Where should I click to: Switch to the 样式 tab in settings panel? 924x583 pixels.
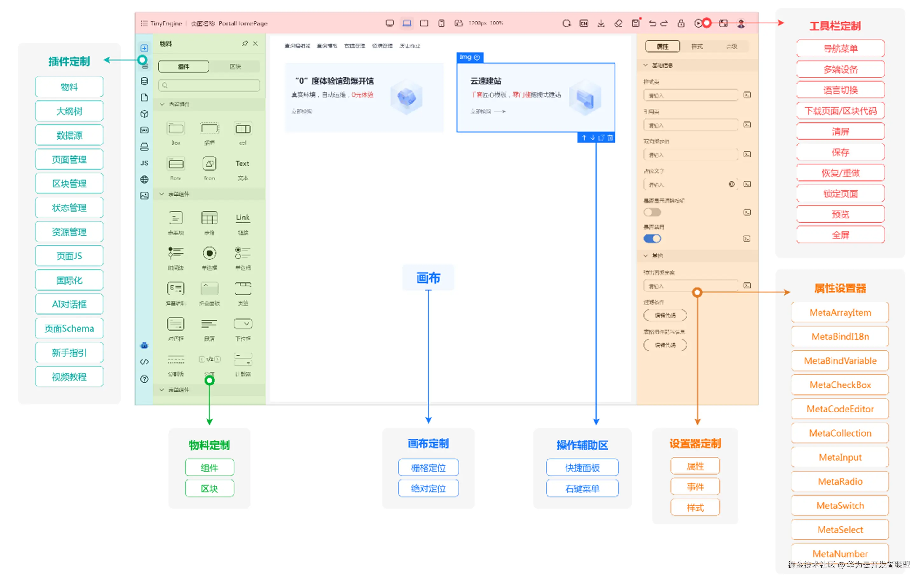click(697, 46)
